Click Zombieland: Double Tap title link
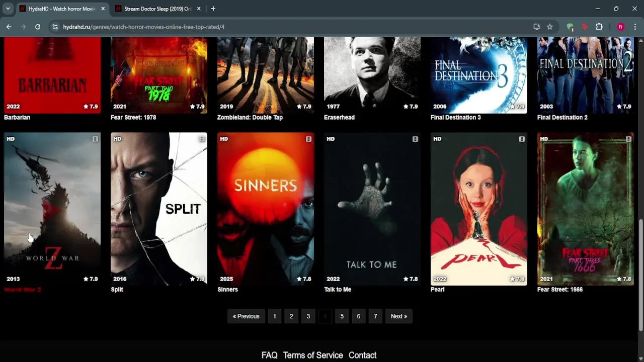Viewport: 644px width, 362px height. click(x=250, y=117)
